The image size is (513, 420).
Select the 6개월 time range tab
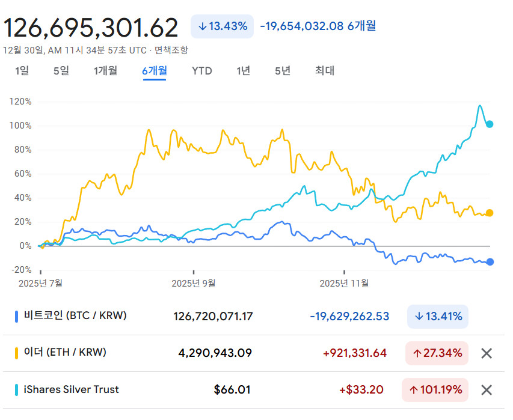pos(155,70)
